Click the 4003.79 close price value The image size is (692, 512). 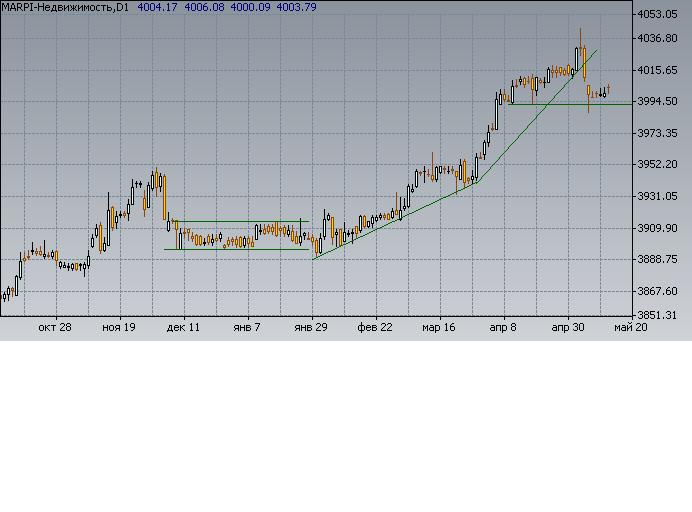click(x=296, y=7)
